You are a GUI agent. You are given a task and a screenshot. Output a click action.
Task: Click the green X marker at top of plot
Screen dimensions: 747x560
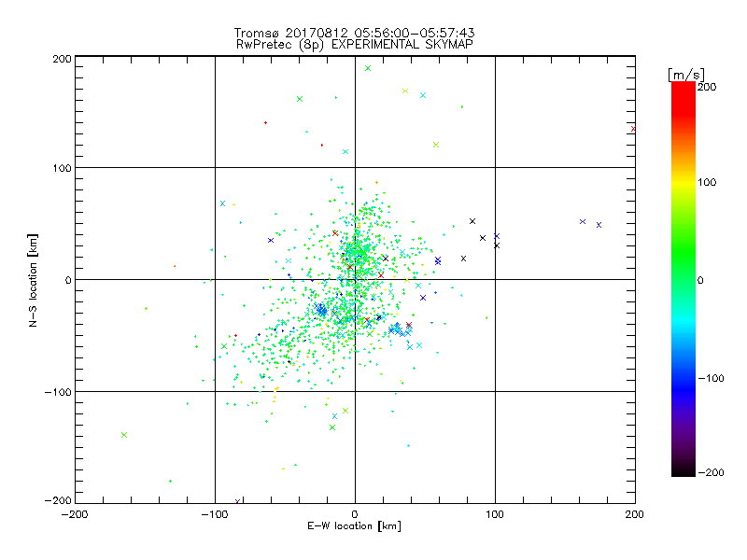click(368, 68)
